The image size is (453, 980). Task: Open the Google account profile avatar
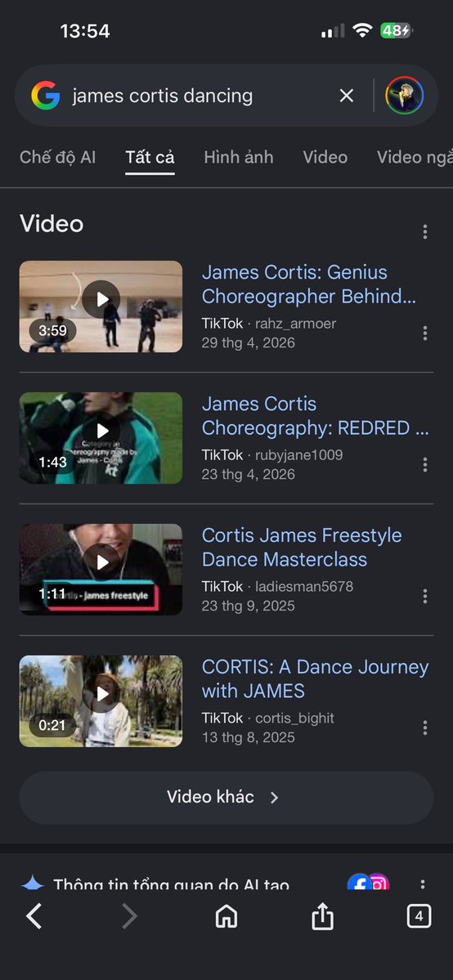click(404, 96)
